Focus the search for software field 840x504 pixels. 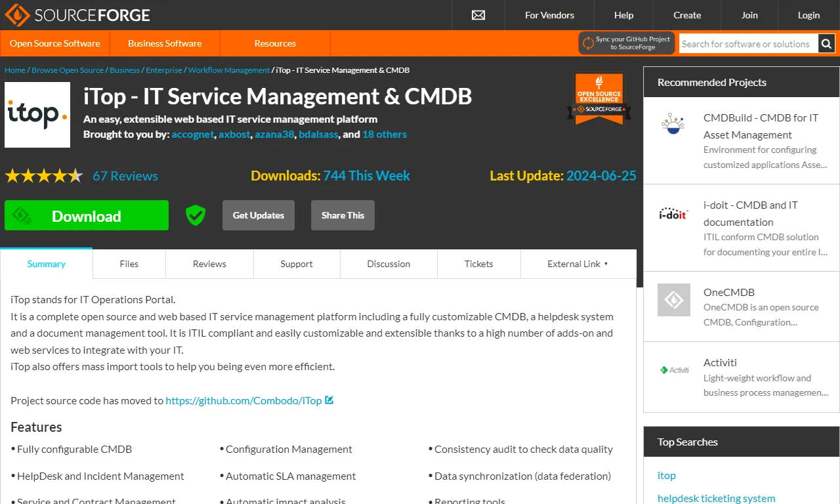coord(748,44)
